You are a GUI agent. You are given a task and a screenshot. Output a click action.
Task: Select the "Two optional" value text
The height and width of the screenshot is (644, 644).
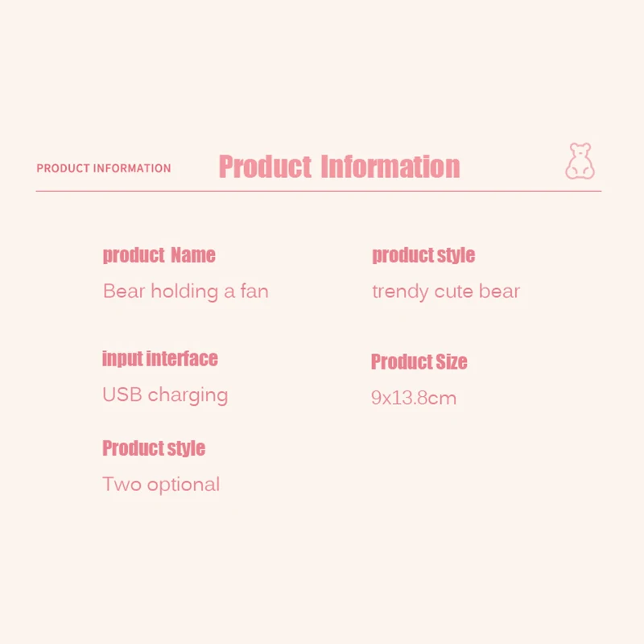tap(161, 485)
